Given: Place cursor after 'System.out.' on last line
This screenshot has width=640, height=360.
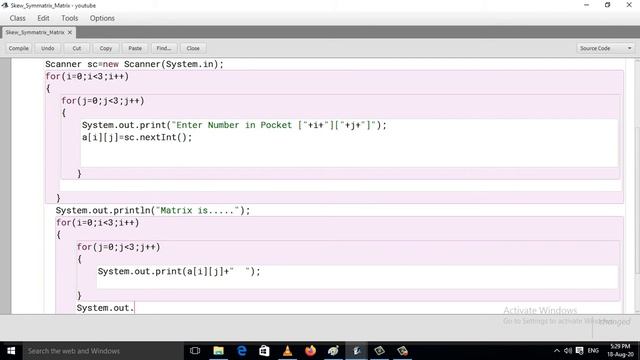Looking at the screenshot, I should [134, 308].
